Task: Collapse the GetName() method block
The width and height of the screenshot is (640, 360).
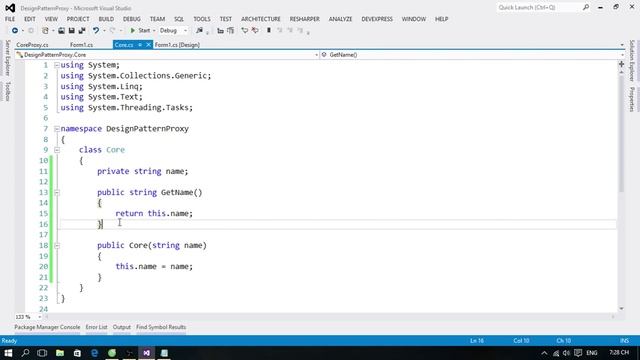Action: coord(57,193)
